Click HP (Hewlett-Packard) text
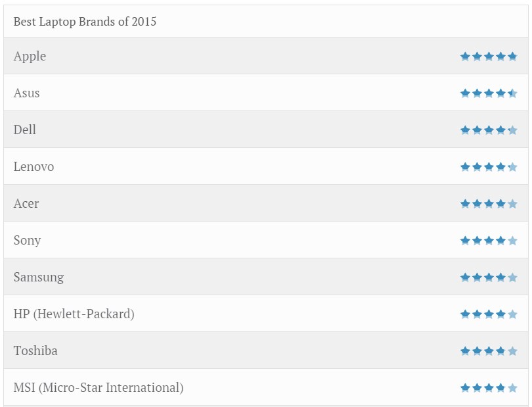The width and height of the screenshot is (532, 407). click(74, 314)
